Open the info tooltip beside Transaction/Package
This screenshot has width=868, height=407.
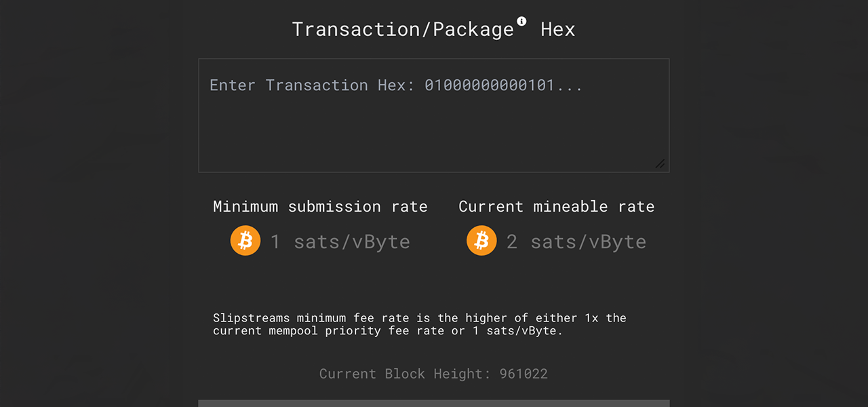point(521,21)
